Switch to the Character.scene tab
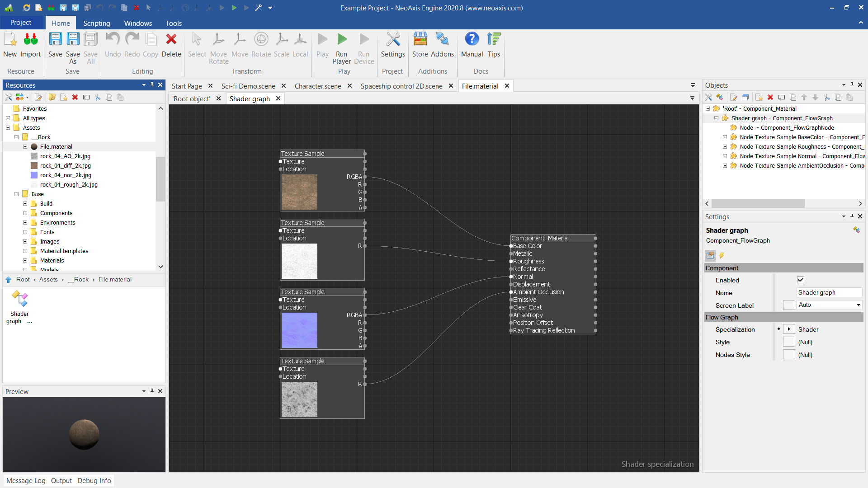This screenshot has width=868, height=488. [317, 86]
